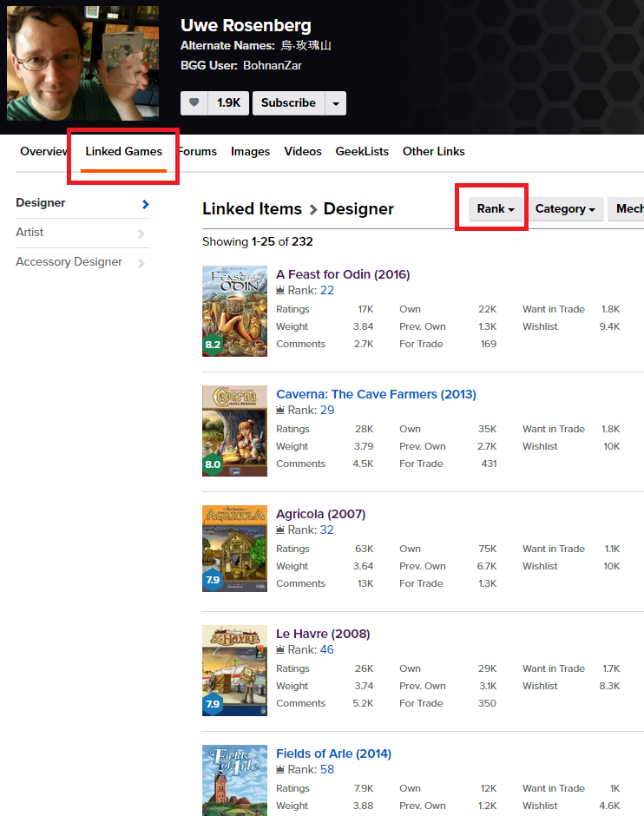Click Caverna comments value 4.5K
Viewport: 644px width, 816px height.
tap(363, 464)
